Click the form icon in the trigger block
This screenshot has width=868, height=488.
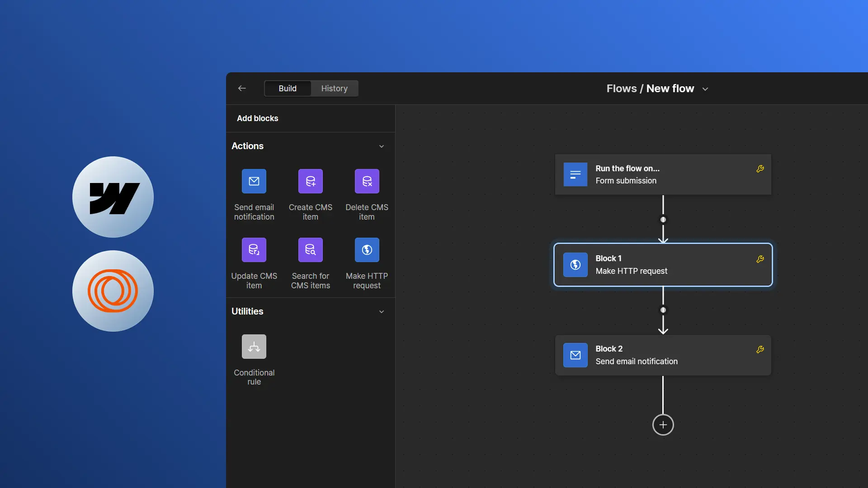point(576,174)
